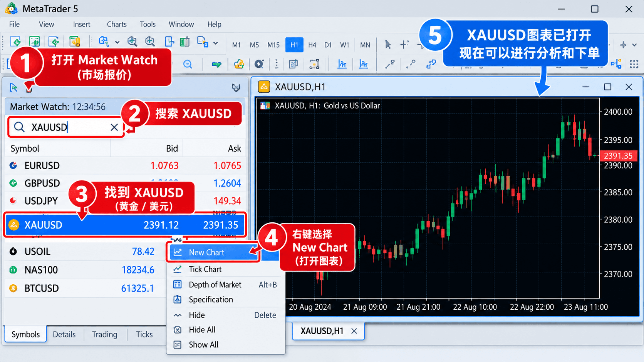This screenshot has width=644, height=362.
Task: Choose Depth of Market from context menu
Action: pyautogui.click(x=226, y=285)
